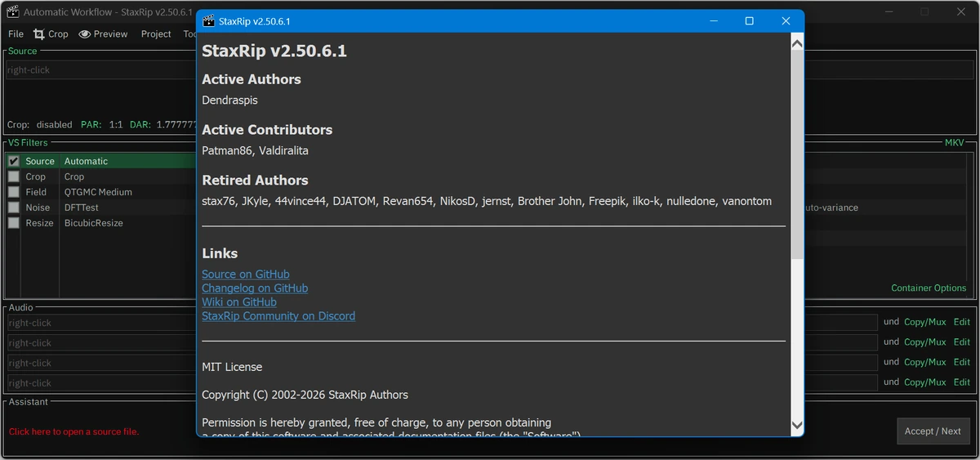Select the Automatic source filter row
The width and height of the screenshot is (980, 460).
tap(101, 161)
